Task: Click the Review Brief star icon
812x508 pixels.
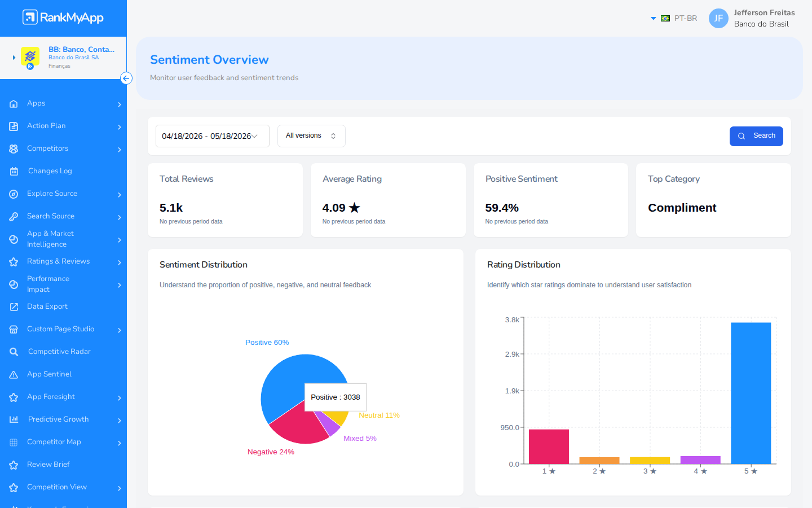Action: click(14, 465)
